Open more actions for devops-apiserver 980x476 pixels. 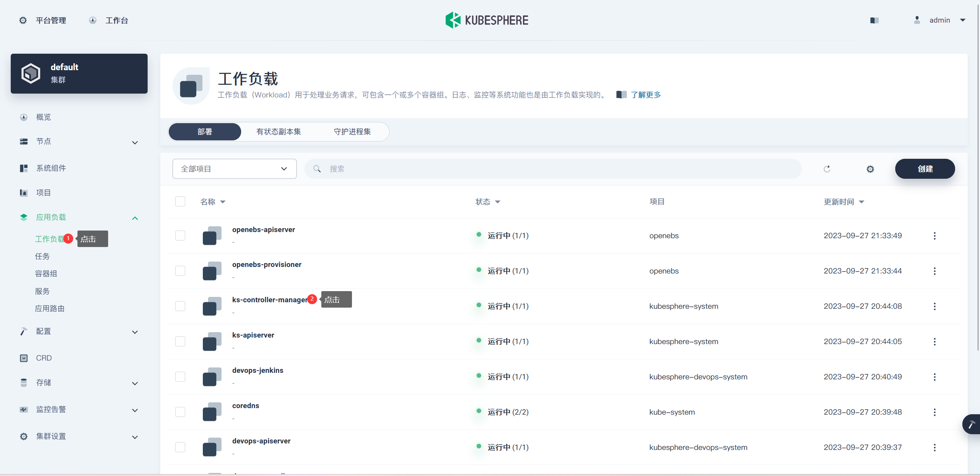(x=934, y=447)
